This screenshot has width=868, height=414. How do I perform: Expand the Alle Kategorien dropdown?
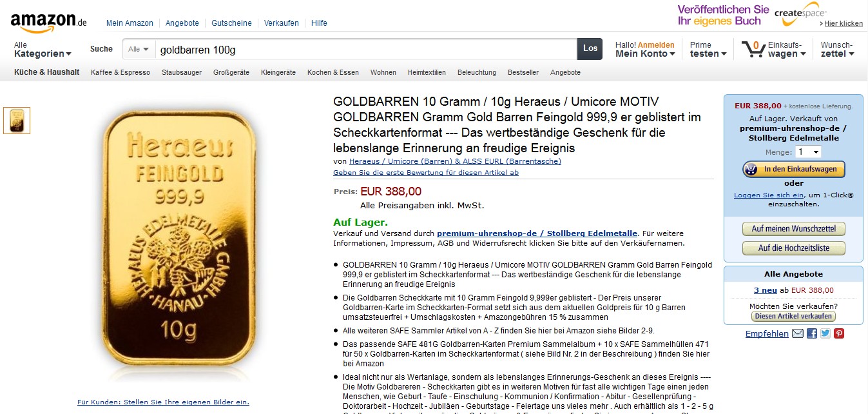[x=43, y=50]
